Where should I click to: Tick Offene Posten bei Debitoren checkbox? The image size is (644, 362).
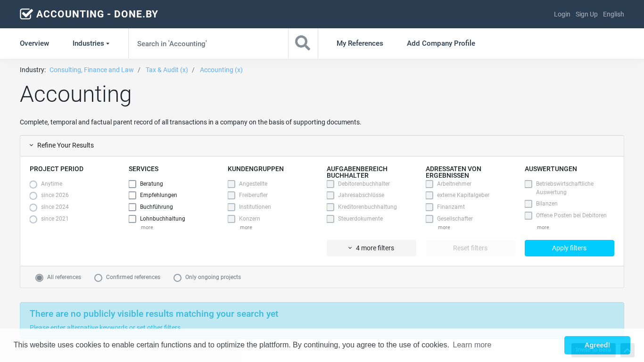click(528, 215)
